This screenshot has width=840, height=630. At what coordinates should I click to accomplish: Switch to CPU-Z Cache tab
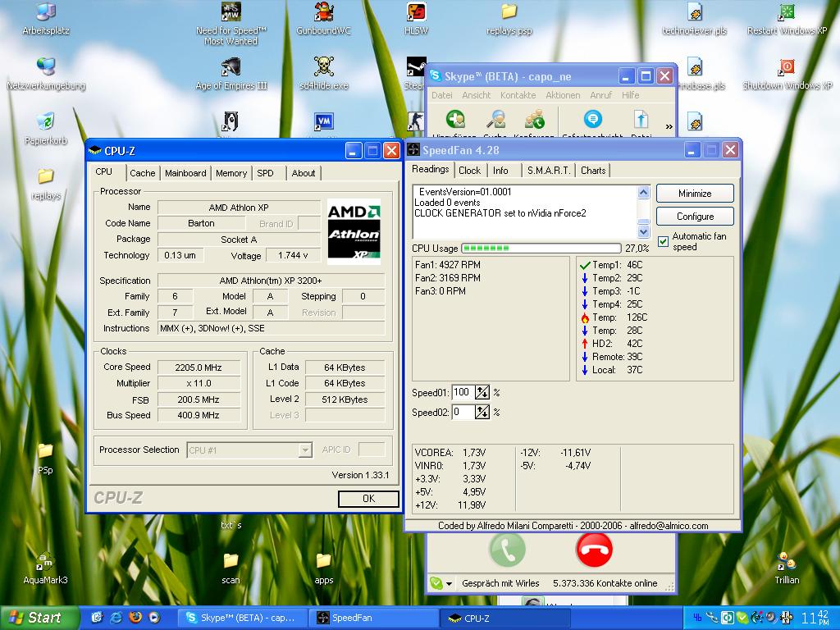[x=143, y=173]
